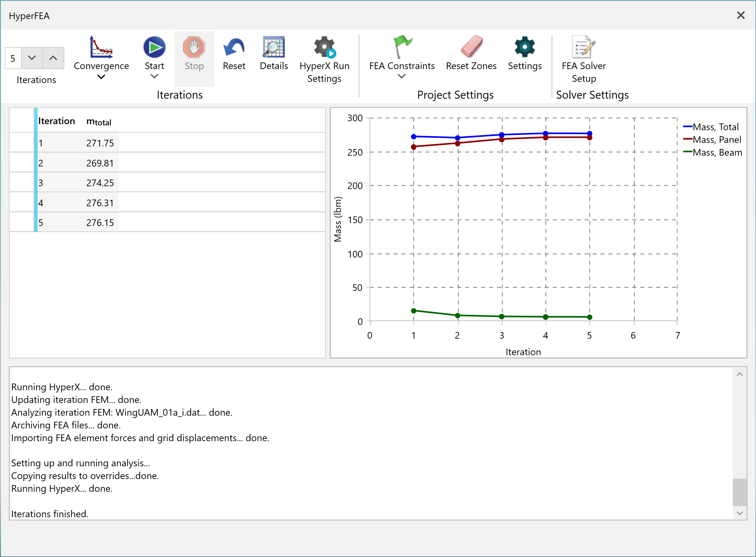This screenshot has width=756, height=557.
Task: Select iteration 1 row value 271.75
Action: click(x=100, y=143)
